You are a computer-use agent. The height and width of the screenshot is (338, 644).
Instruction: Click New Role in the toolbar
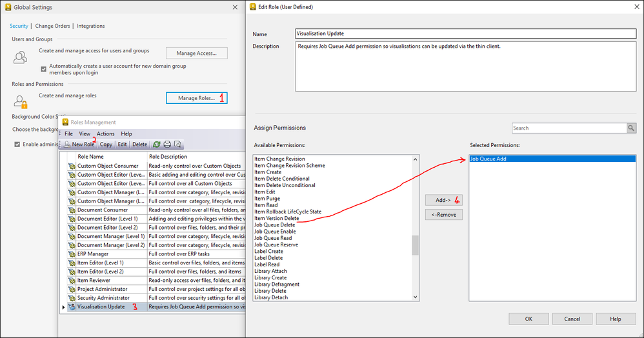coord(79,144)
